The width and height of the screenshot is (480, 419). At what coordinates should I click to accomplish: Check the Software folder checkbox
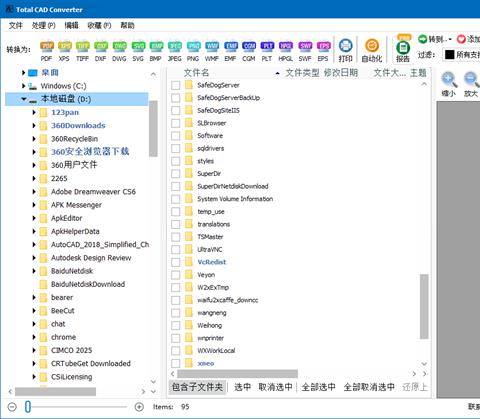pyautogui.click(x=176, y=136)
